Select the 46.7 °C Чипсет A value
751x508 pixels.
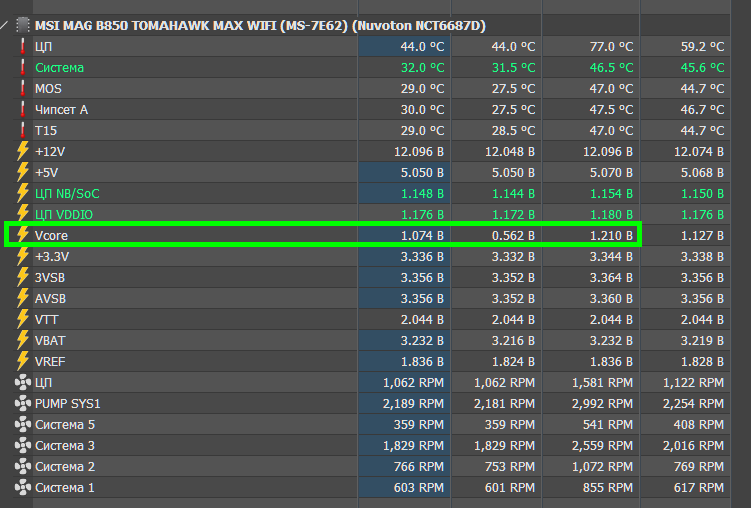[702, 110]
